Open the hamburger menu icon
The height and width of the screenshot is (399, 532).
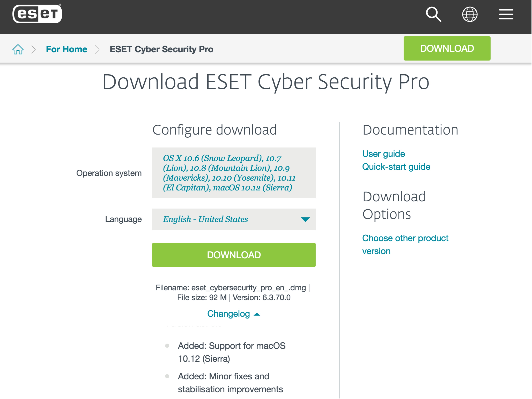[506, 14]
